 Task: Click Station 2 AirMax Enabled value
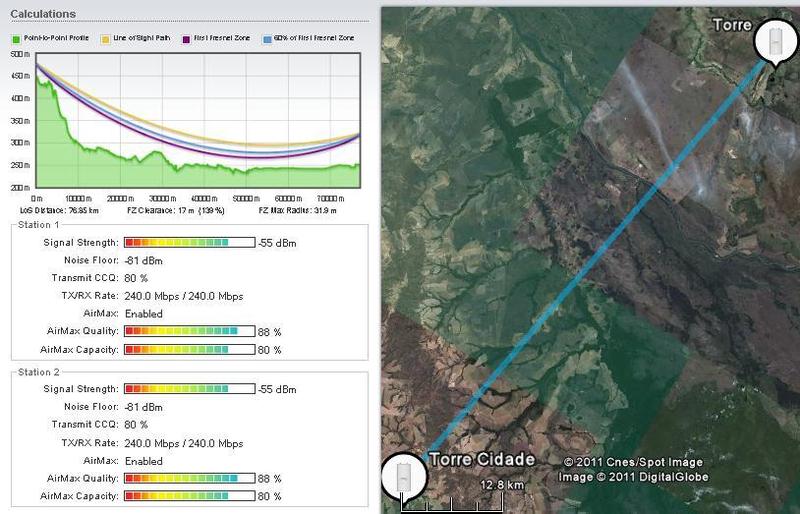[x=144, y=461]
